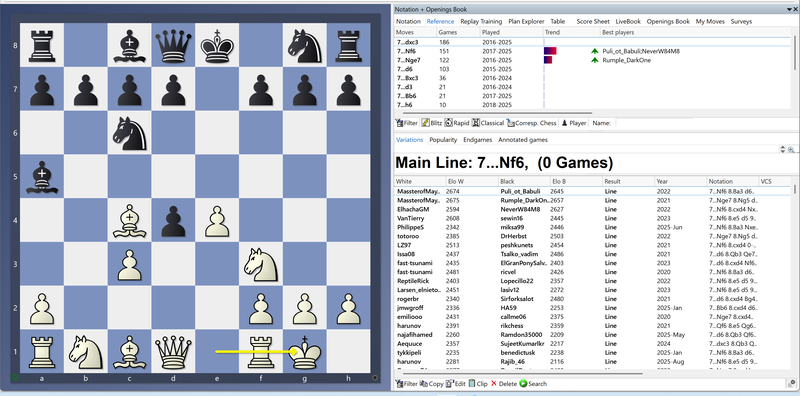Viewport: 800px width, 396px height.
Task: Sort by the Played column header
Action: click(x=511, y=32)
